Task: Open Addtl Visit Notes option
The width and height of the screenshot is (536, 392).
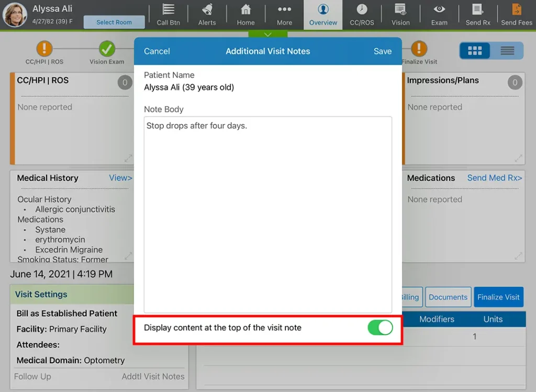Action: point(153,376)
